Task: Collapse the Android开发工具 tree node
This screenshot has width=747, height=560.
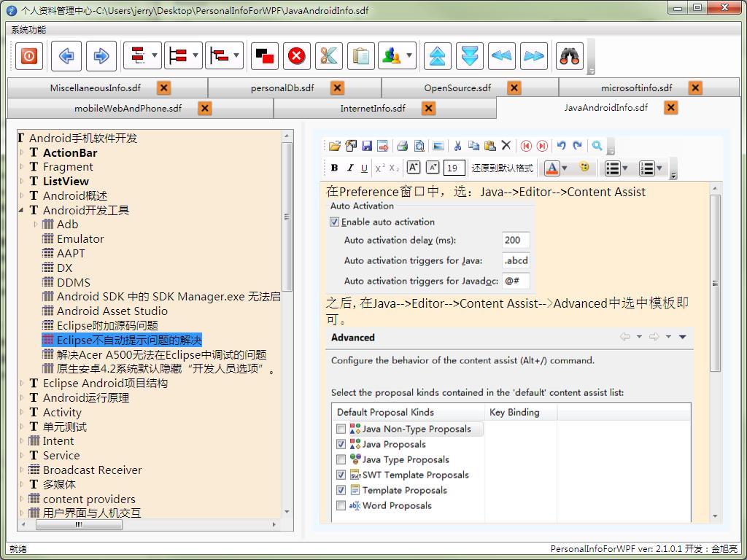Action: pyautogui.click(x=22, y=210)
